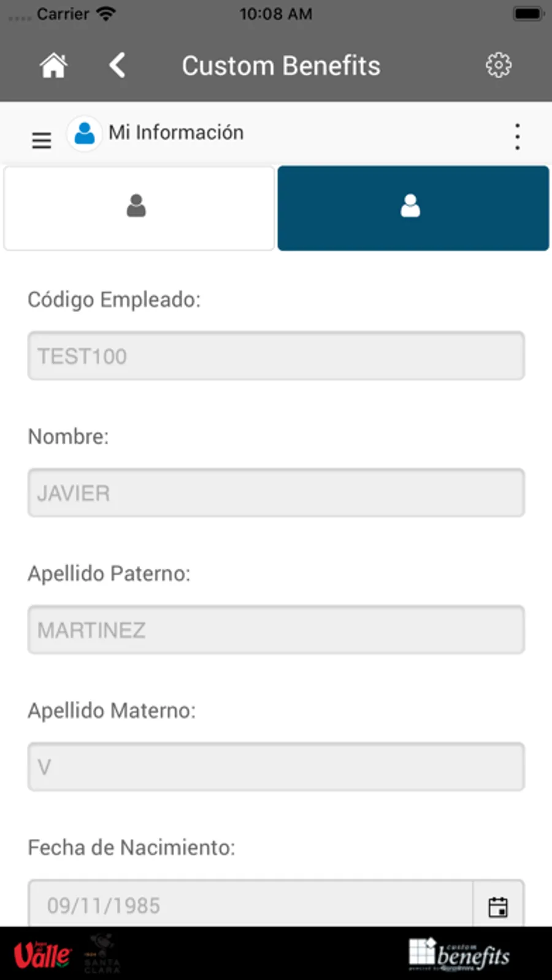
Task: Click the Custom Benefits title
Action: tap(281, 66)
